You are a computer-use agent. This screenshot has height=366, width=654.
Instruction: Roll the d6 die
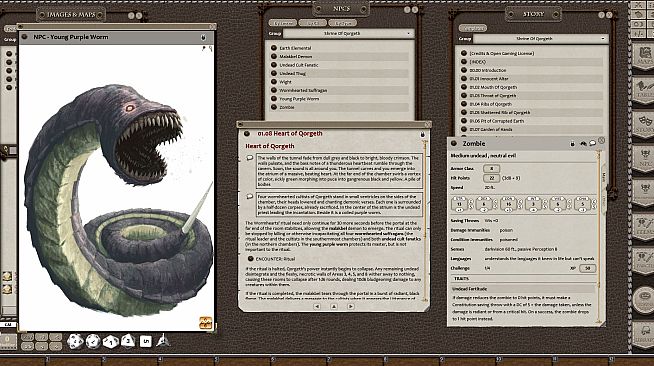click(145, 341)
